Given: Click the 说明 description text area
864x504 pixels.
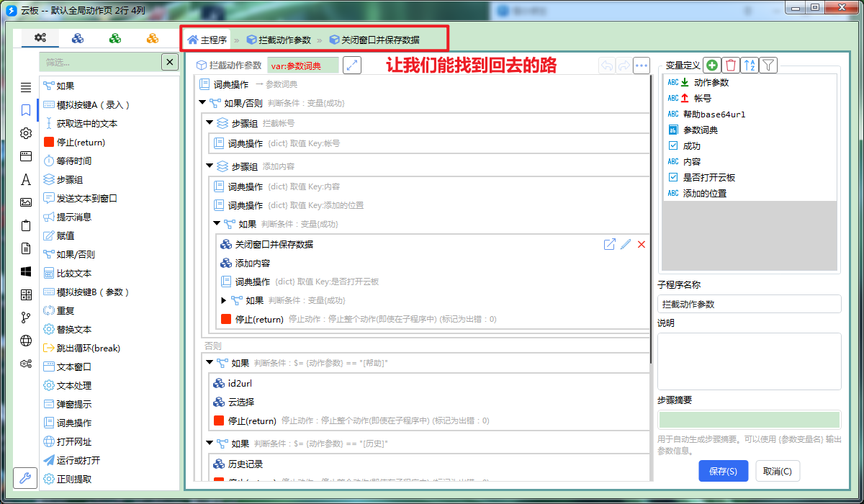Looking at the screenshot, I should pos(750,360).
